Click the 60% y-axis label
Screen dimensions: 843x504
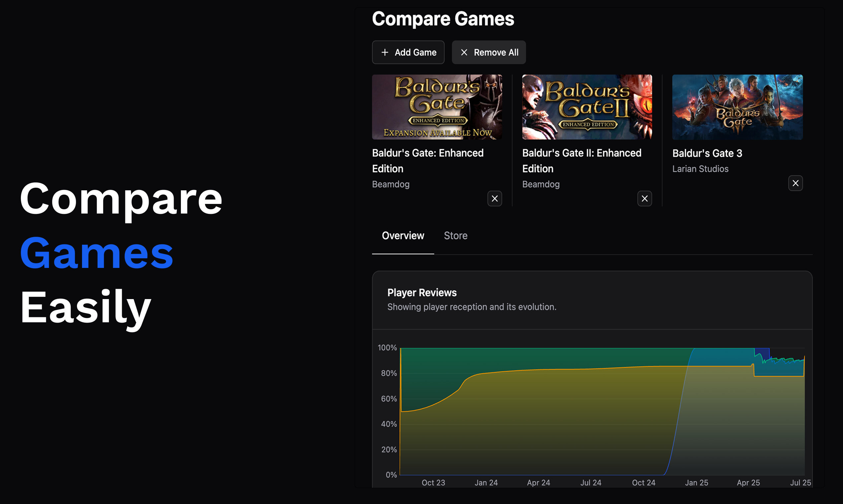coord(389,399)
